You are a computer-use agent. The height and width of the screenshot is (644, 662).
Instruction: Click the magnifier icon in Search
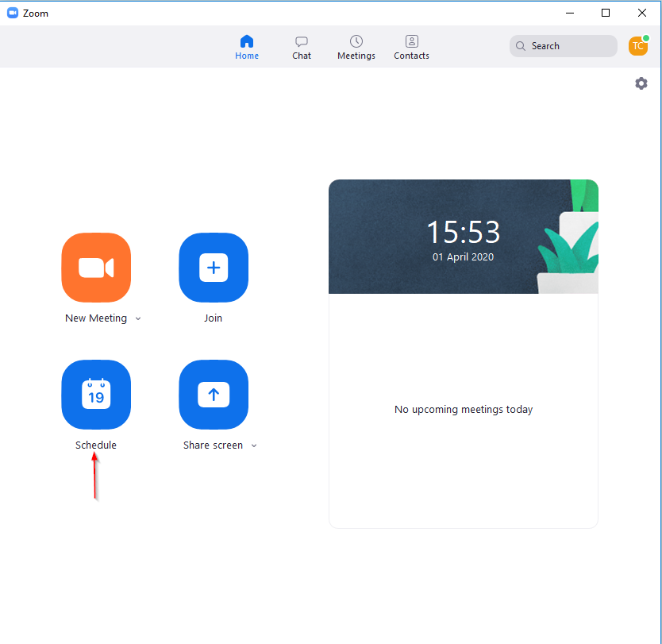[x=521, y=46]
